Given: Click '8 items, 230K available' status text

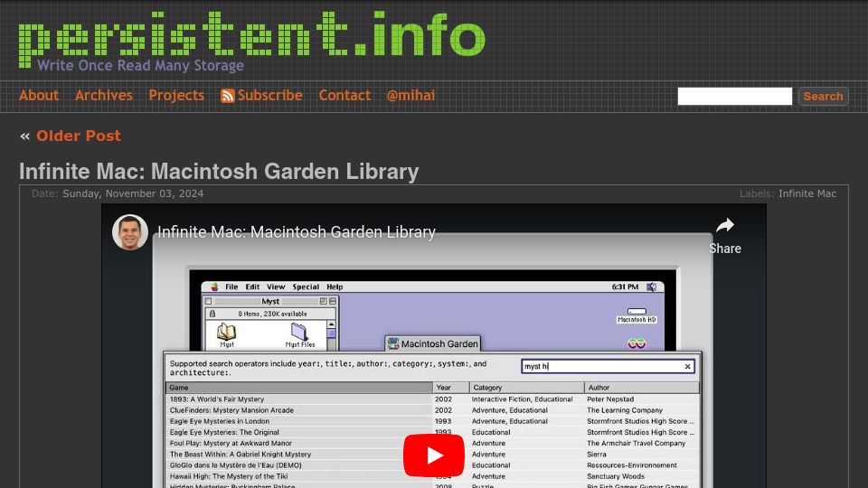Looking at the screenshot, I should 272,314.
